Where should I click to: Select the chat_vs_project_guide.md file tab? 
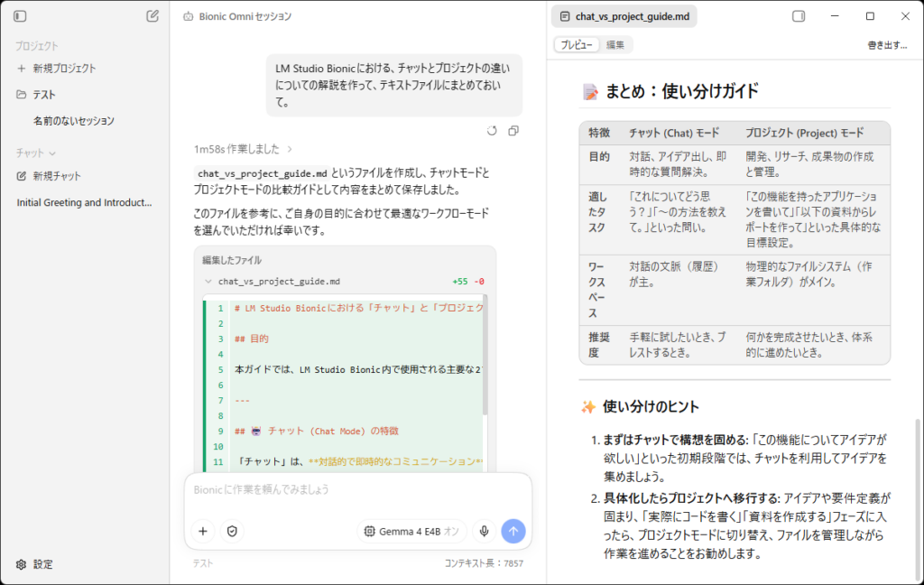pos(624,16)
